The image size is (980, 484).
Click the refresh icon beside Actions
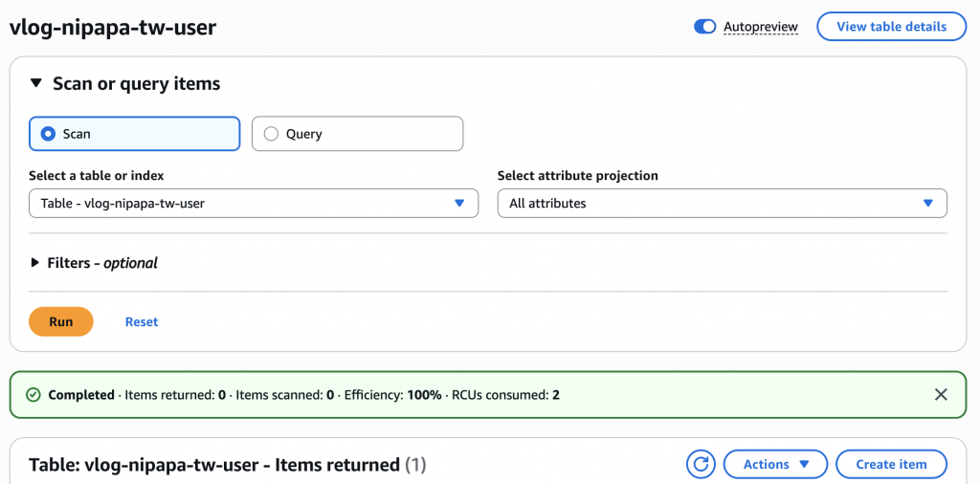[701, 465]
